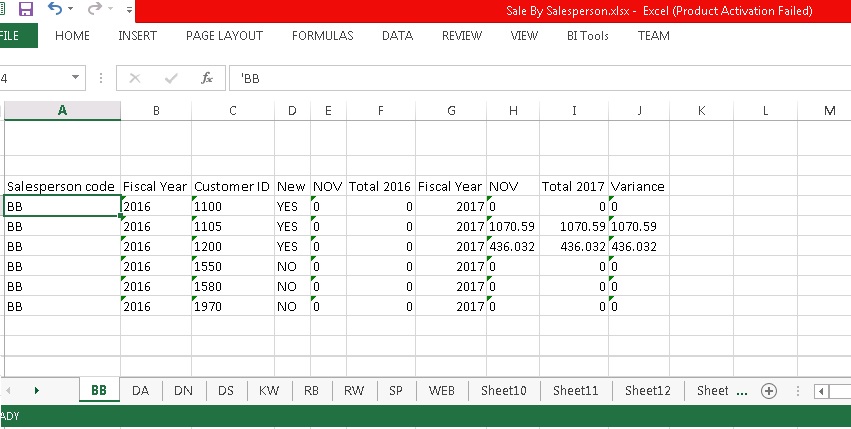This screenshot has height=429, width=851.
Task: Click the horizontal scrollbar left arrow
Action: [821, 391]
